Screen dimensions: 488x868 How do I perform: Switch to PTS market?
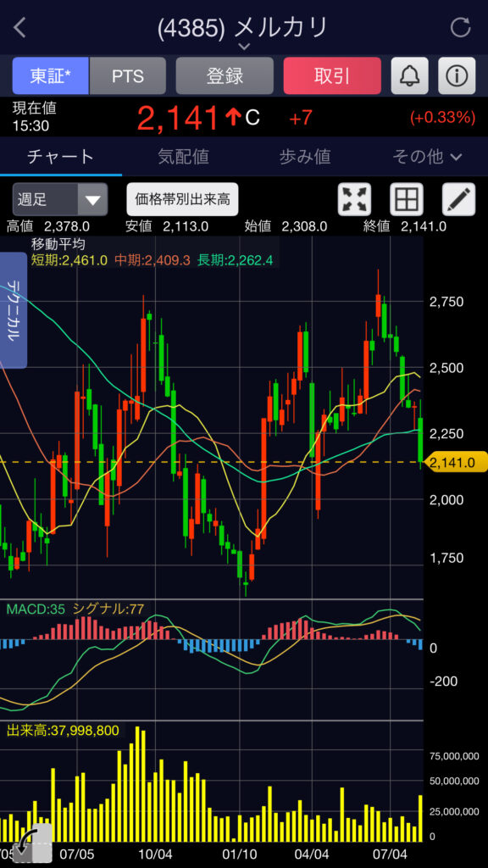(128, 75)
